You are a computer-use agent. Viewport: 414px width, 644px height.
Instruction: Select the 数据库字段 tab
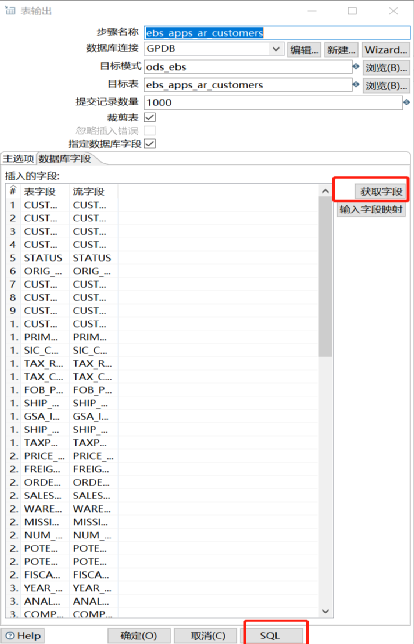[64, 159]
